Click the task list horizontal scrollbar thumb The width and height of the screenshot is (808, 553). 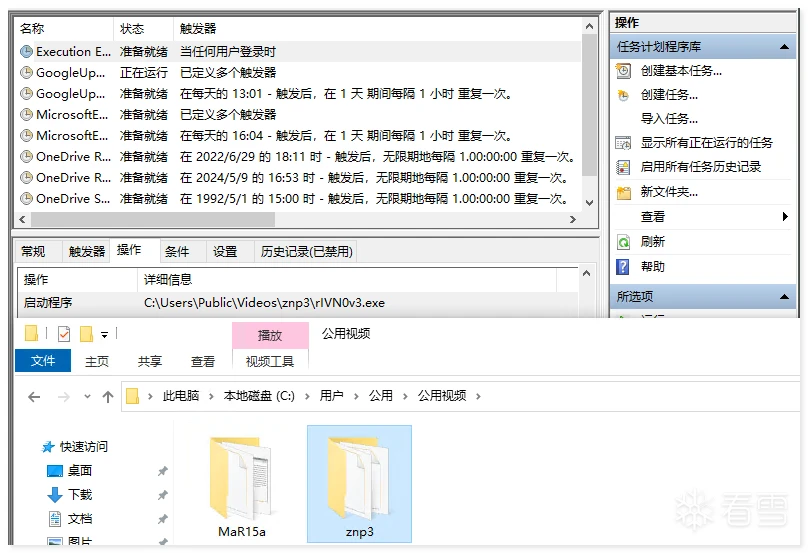(153, 220)
